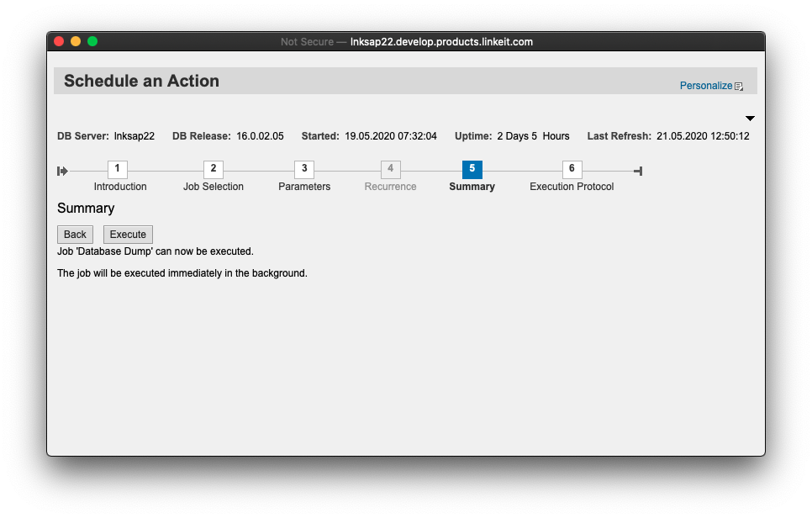812x518 pixels.
Task: Minimize the window with yellow button
Action: tap(76, 41)
